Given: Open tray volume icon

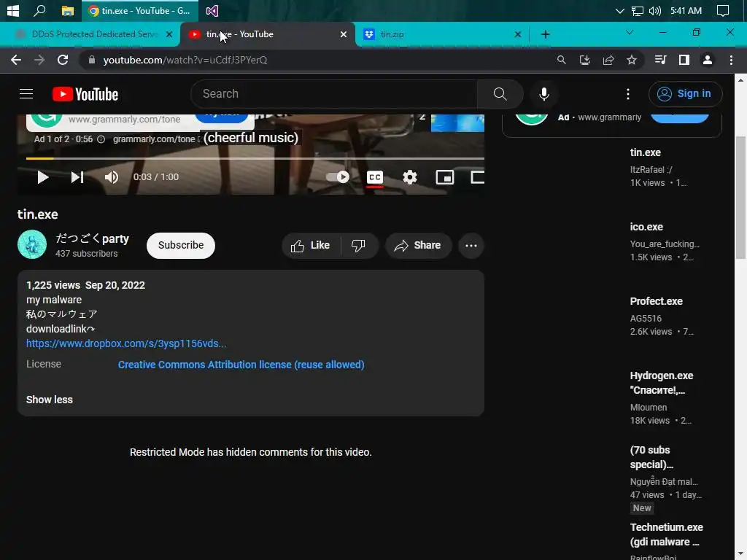Looking at the screenshot, I should (x=655, y=10).
